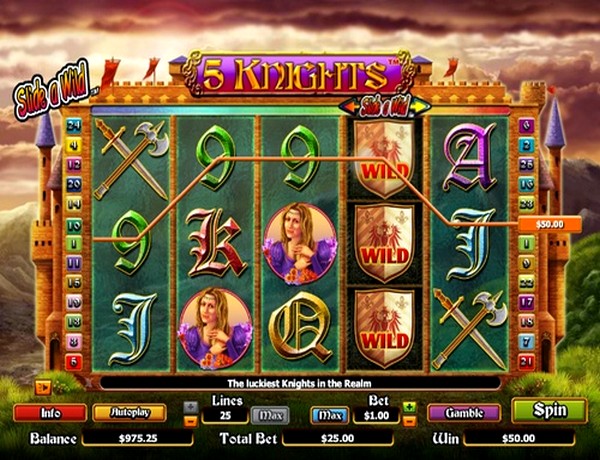
Task: Click the Slide a Wild logo
Action: (52, 91)
